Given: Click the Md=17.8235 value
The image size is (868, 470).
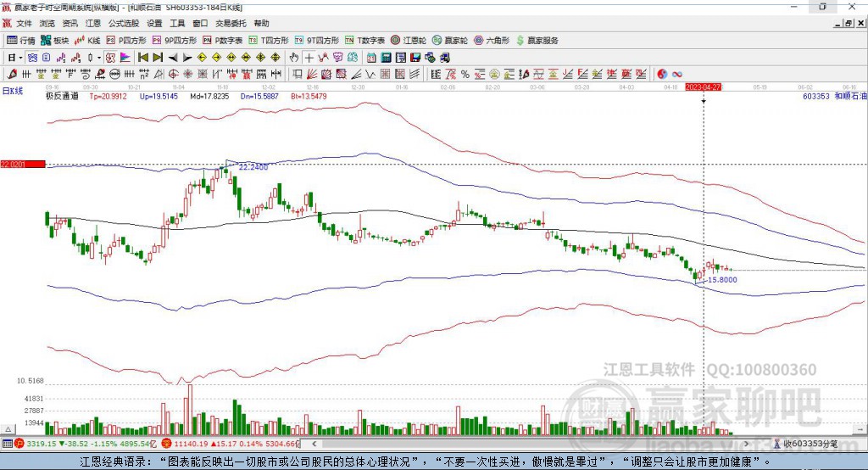Looking at the screenshot, I should (x=209, y=96).
